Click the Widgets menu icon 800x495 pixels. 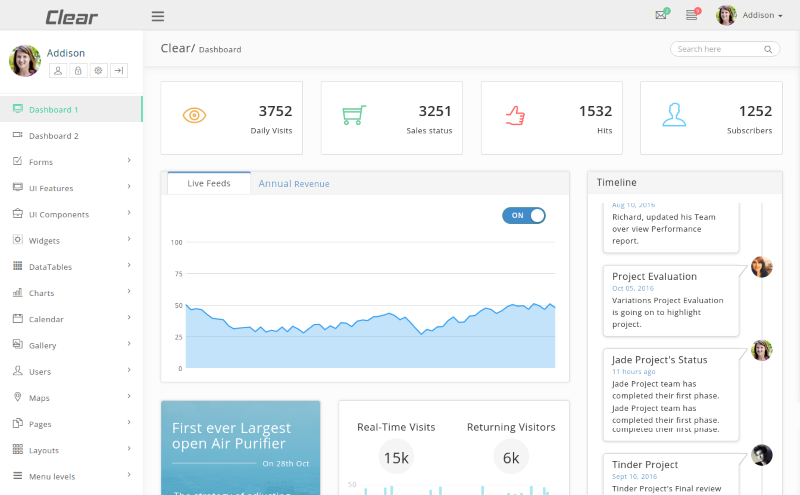pyautogui.click(x=17, y=239)
